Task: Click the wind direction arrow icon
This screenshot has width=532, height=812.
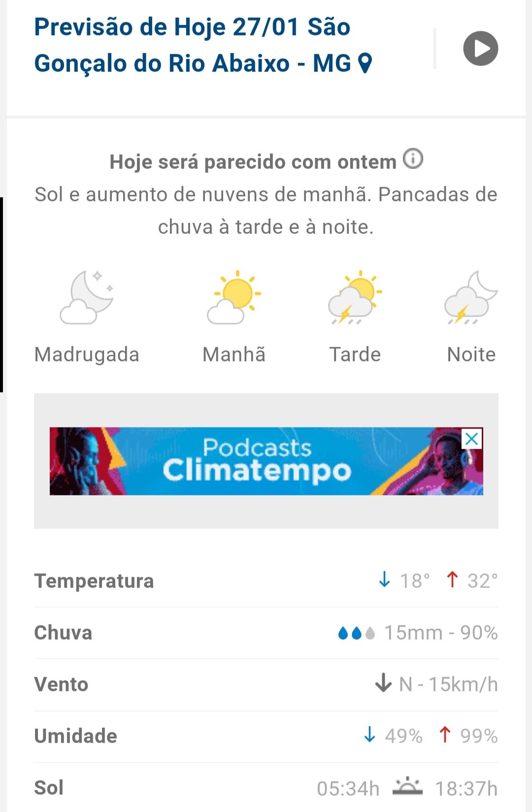Action: [x=383, y=684]
